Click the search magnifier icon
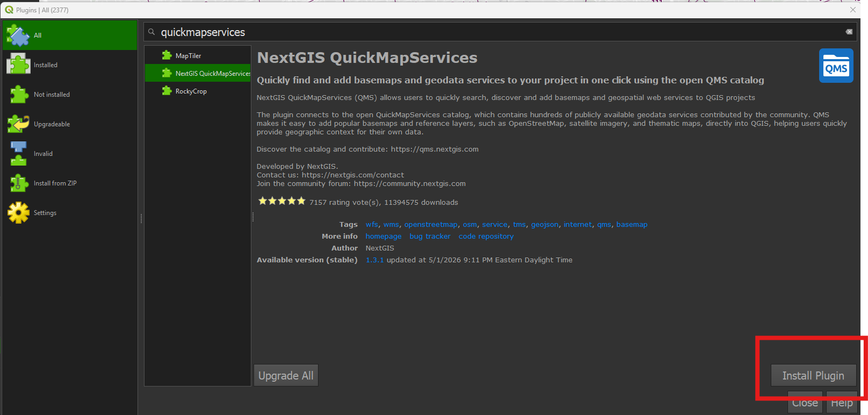The width and height of the screenshot is (868, 415). (151, 32)
